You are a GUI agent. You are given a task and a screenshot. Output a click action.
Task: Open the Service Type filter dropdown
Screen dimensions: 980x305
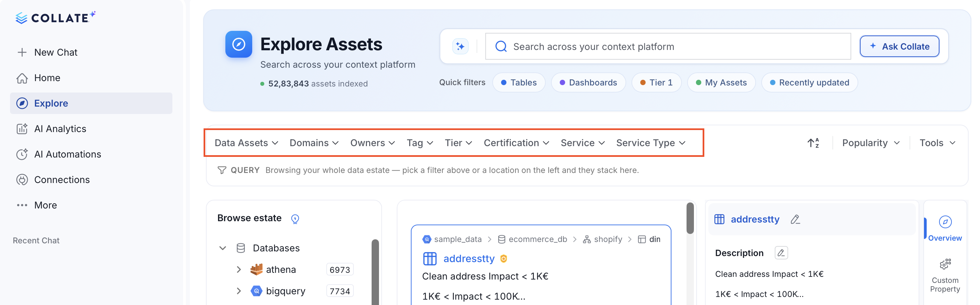[651, 143]
